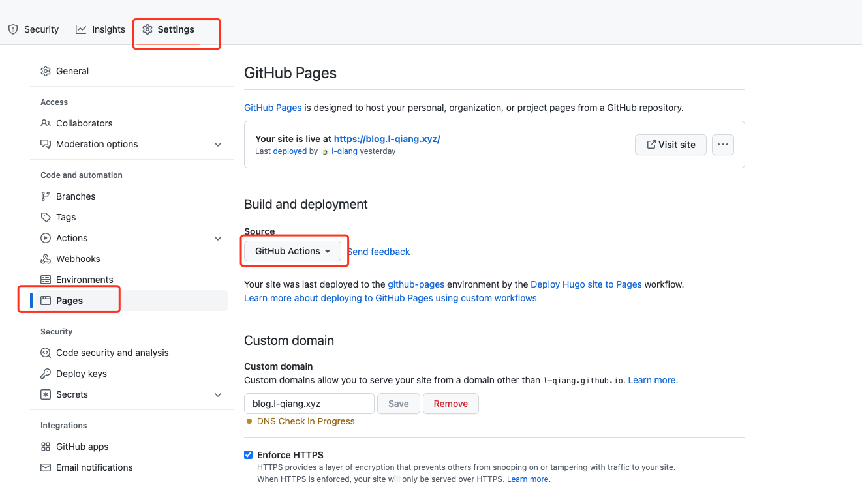
Task: Click the Settings gear icon in tab bar
Action: (147, 29)
